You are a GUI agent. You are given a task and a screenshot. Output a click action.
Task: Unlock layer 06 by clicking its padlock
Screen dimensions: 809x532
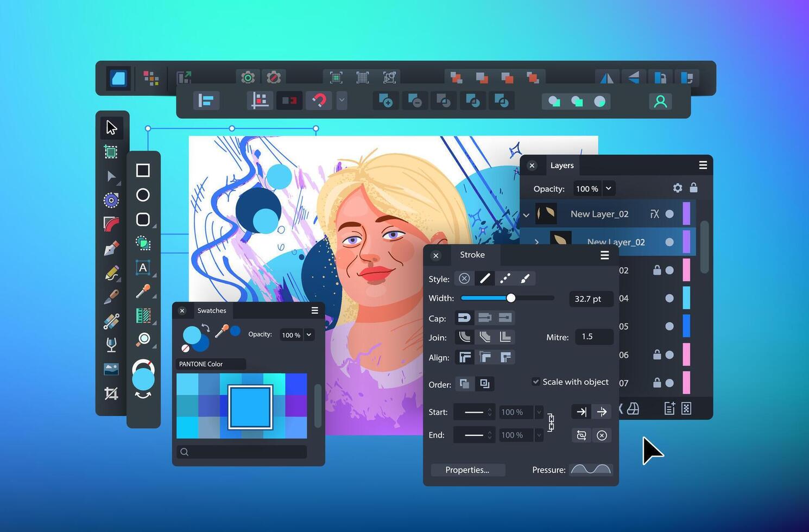656,354
